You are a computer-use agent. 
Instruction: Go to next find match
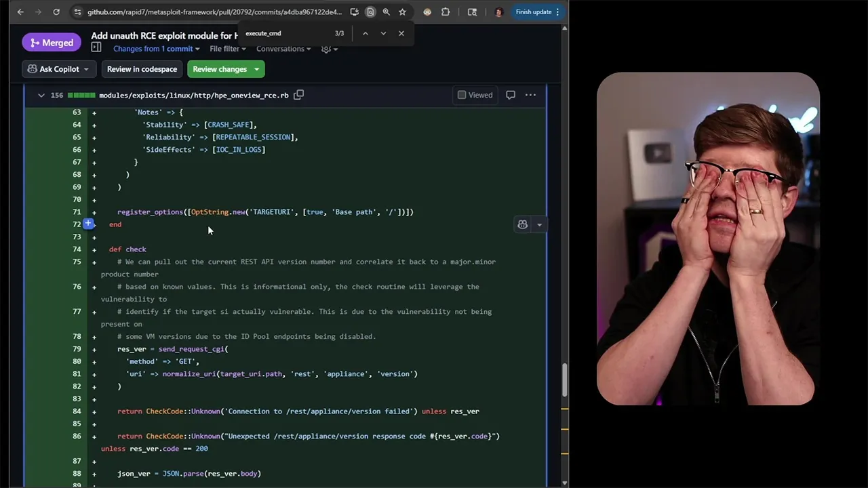(383, 33)
